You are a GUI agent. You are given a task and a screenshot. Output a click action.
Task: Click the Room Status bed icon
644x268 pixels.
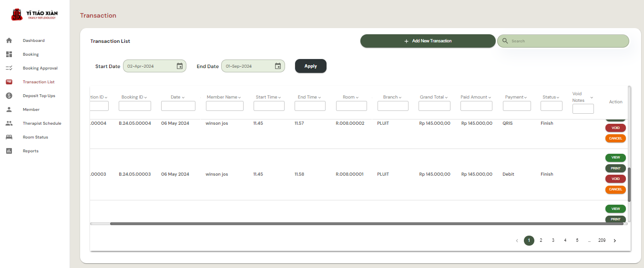tap(9, 137)
